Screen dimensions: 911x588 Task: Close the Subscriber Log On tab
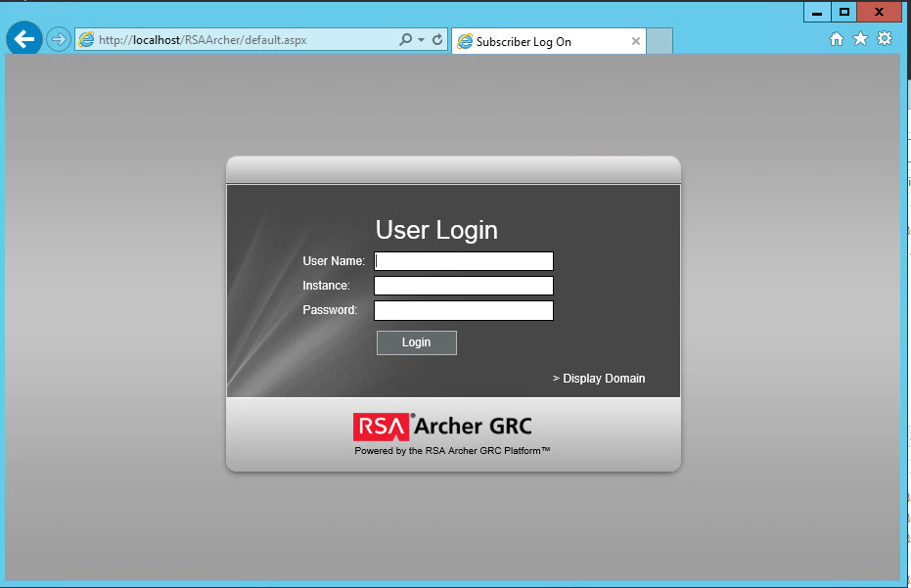[636, 41]
